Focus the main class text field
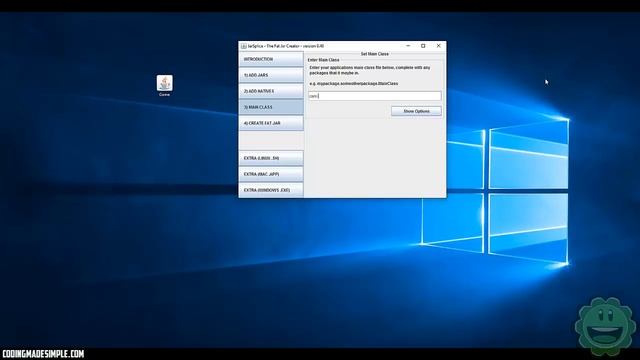 pos(375,96)
